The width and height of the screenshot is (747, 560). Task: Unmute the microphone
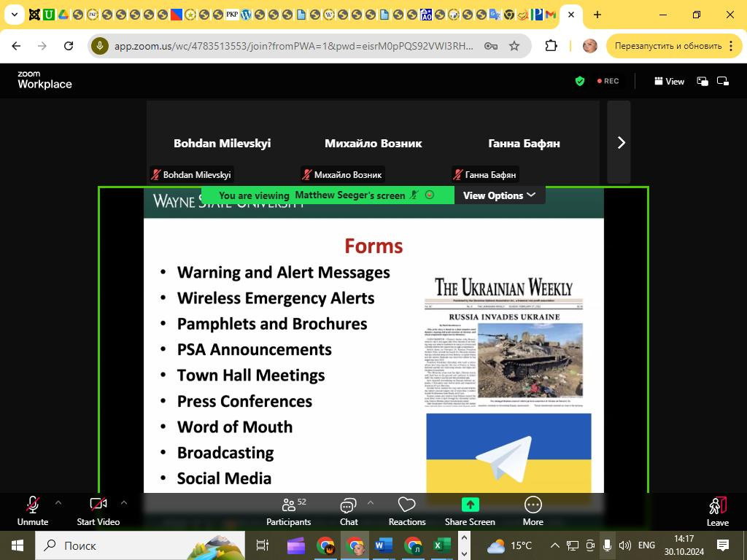[33, 510]
